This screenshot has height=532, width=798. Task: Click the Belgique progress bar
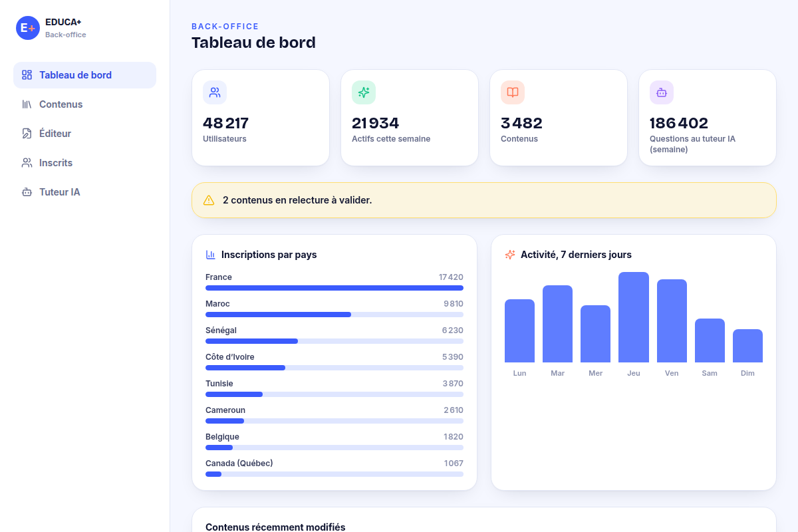tap(334, 448)
